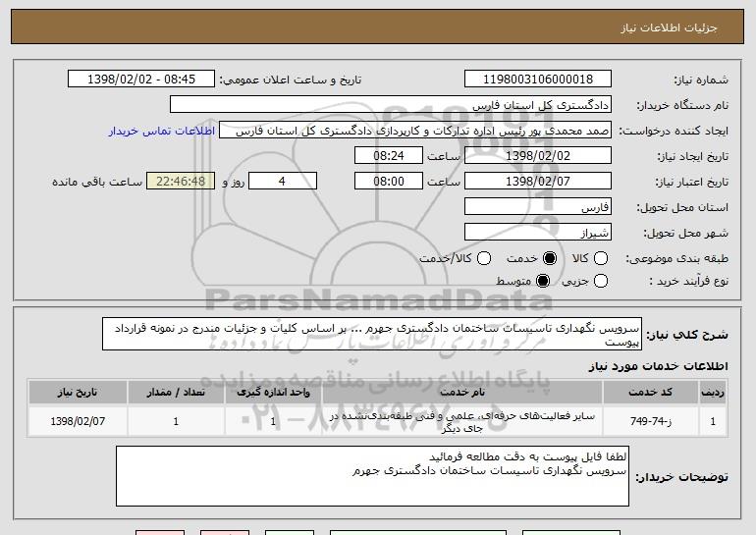Click service code cell ز-74-749

pyautogui.click(x=650, y=421)
